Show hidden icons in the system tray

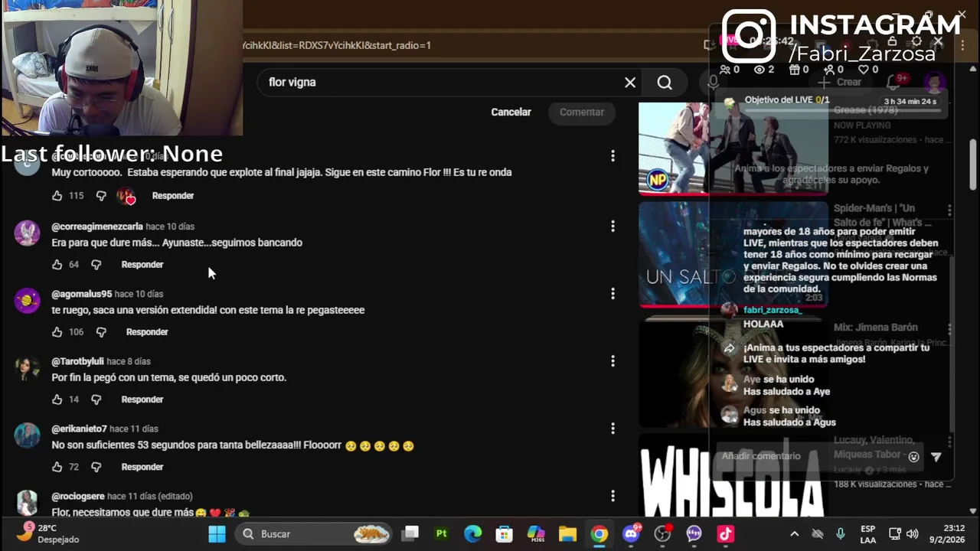tap(794, 534)
